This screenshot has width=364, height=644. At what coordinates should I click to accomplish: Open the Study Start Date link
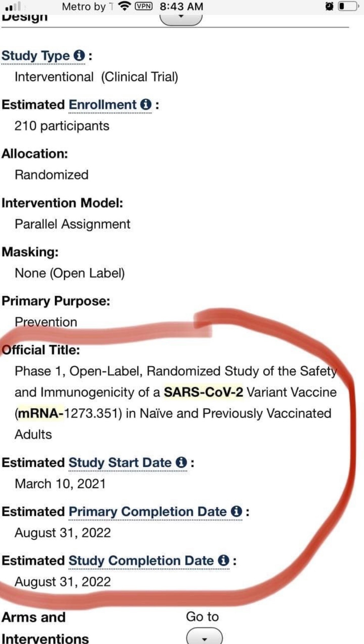click(x=120, y=462)
